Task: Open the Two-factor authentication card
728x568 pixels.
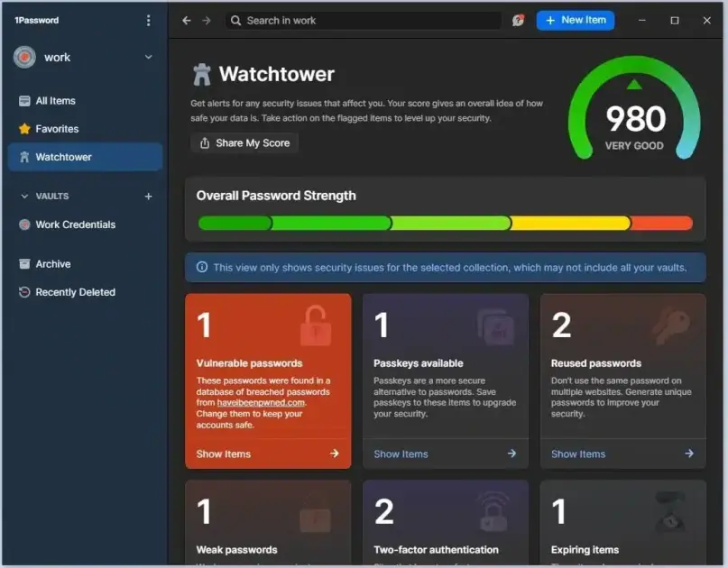Action: (446, 523)
